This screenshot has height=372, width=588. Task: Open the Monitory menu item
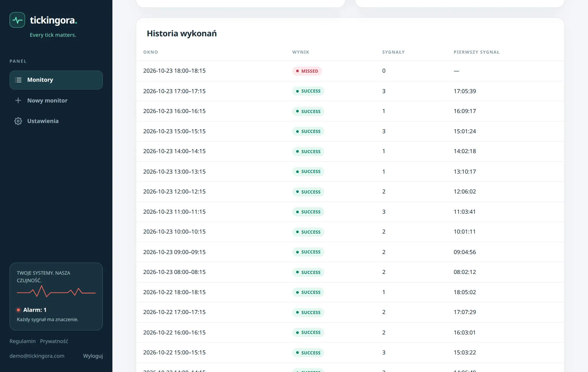pos(56,80)
